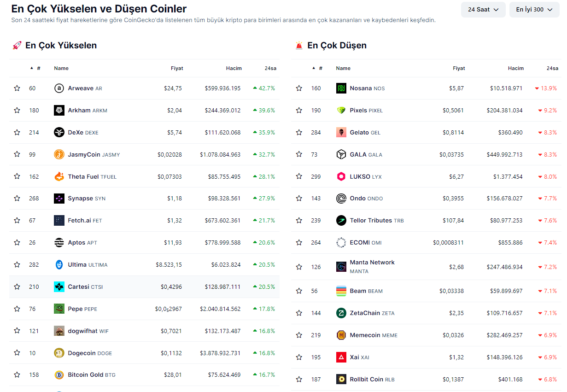Toggle the favorite star for Aptos
Viewport: 567px width, 392px height.
(x=17, y=242)
